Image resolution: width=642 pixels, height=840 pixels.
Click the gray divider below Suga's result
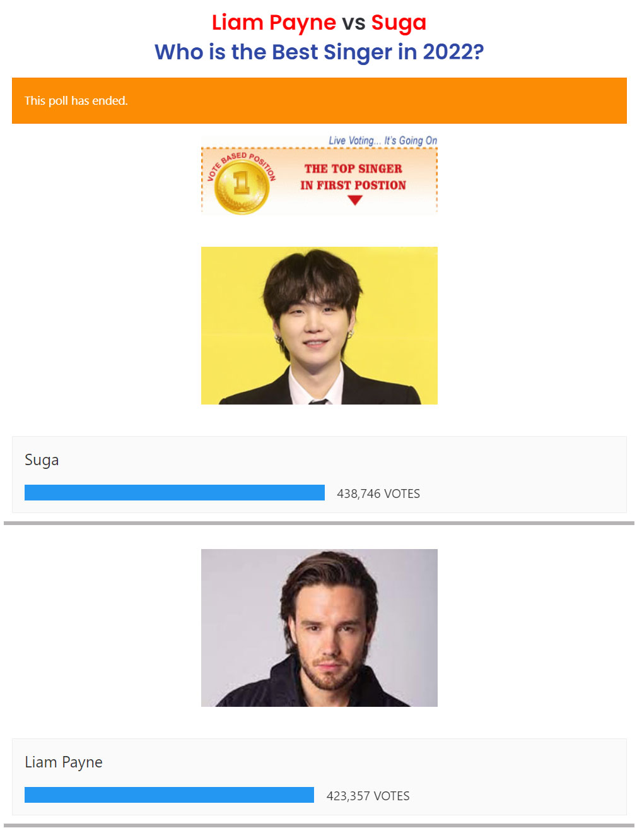[319, 523]
